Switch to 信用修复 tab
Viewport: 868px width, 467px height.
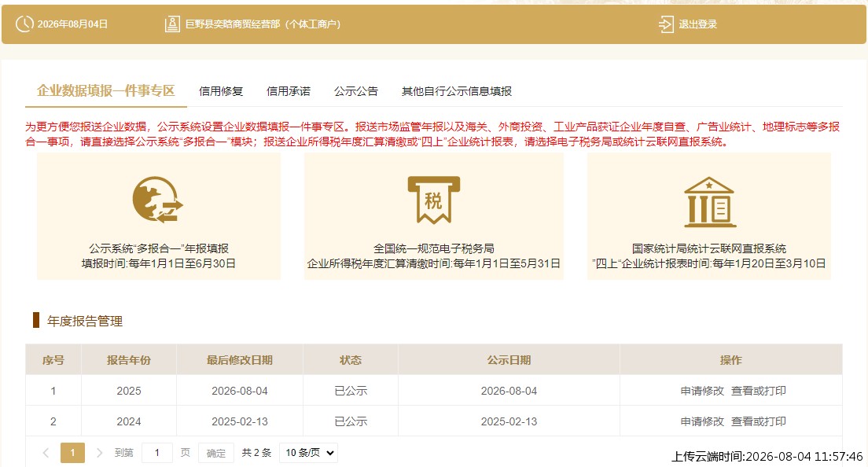tap(221, 91)
